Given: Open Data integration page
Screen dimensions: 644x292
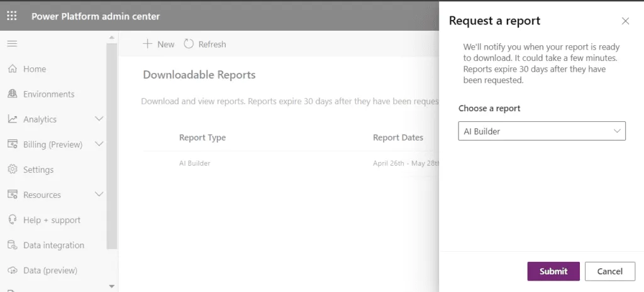Looking at the screenshot, I should (x=53, y=245).
